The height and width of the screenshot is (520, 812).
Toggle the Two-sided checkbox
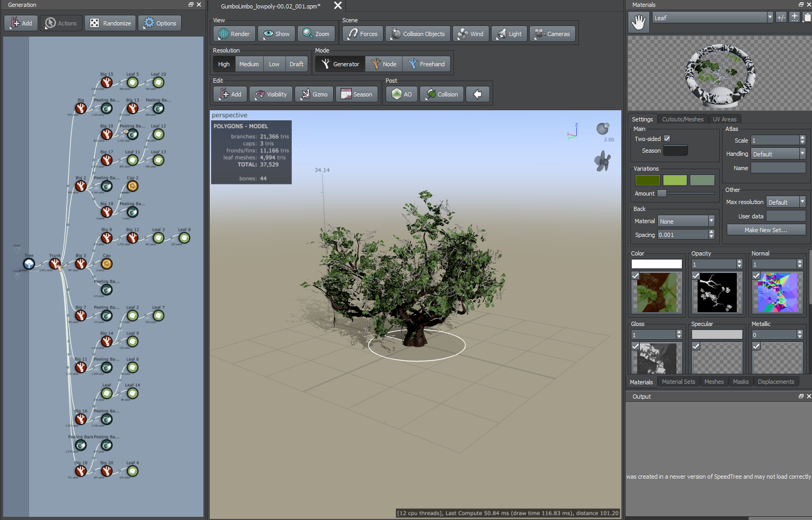tap(666, 138)
